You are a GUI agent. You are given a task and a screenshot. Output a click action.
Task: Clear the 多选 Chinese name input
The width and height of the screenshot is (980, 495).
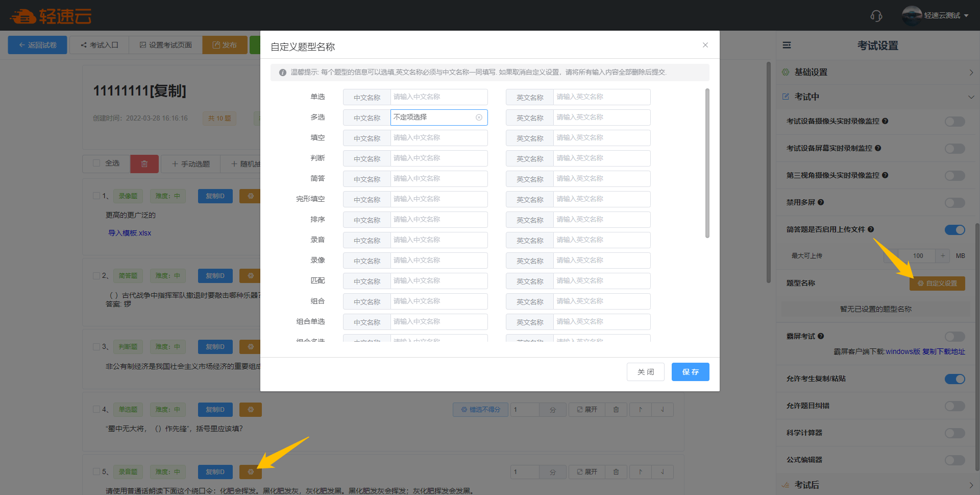pyautogui.click(x=479, y=117)
